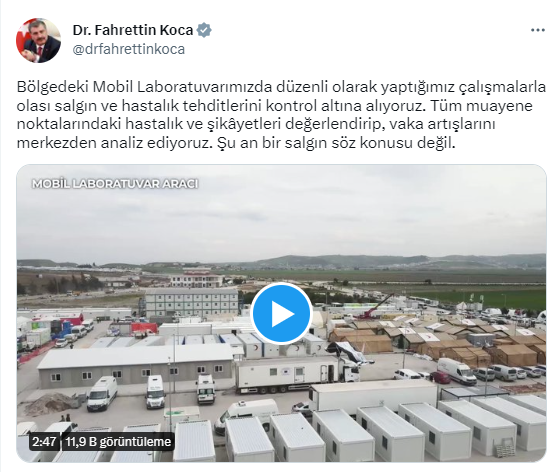Click the white trailer truck in video
552x472 pixels.
[x=296, y=374]
